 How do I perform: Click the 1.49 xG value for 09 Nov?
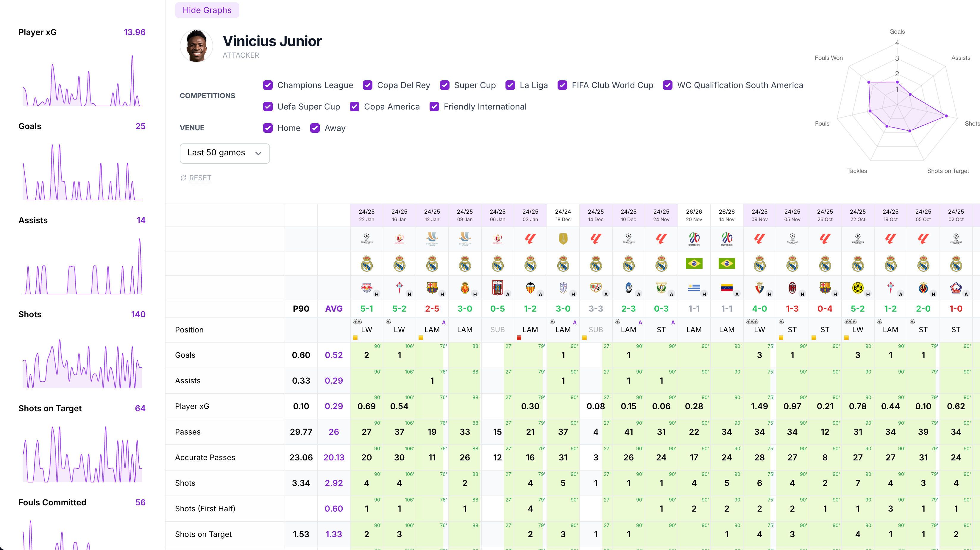pyautogui.click(x=759, y=406)
